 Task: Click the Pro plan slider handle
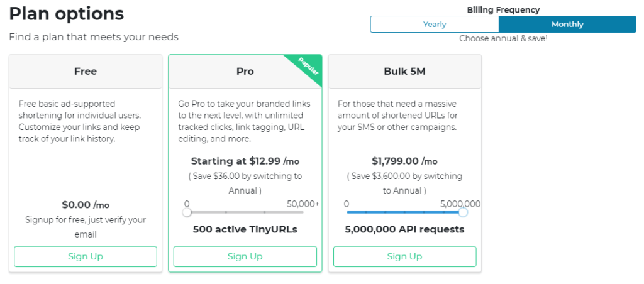(x=187, y=212)
